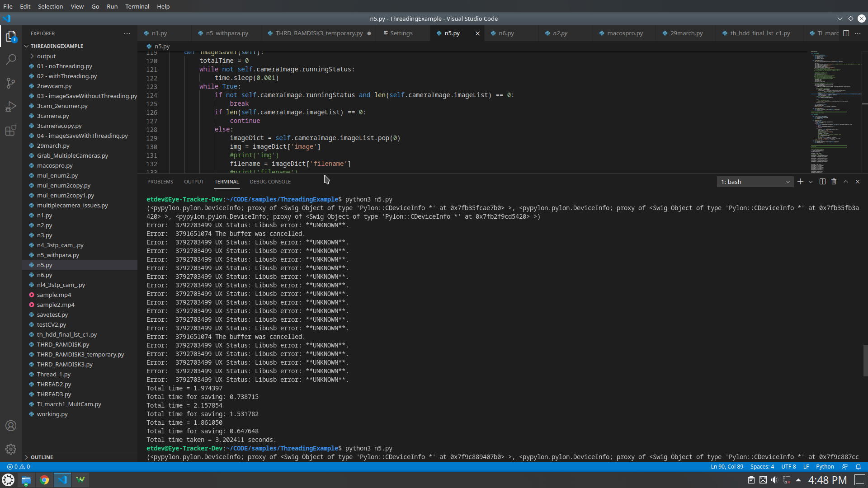Screen dimensions: 868x488
Task: Click the Python language mode in status bar
Action: click(x=825, y=467)
